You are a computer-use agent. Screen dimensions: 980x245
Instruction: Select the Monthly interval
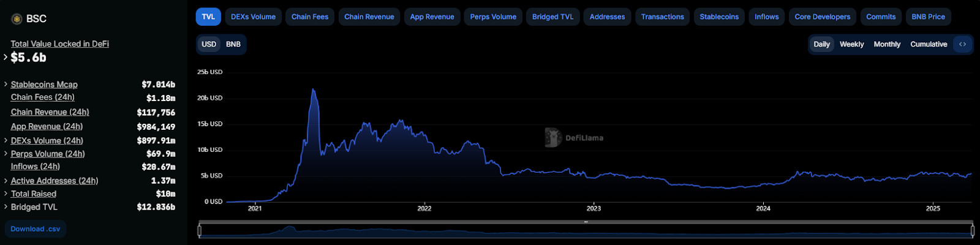pos(887,44)
